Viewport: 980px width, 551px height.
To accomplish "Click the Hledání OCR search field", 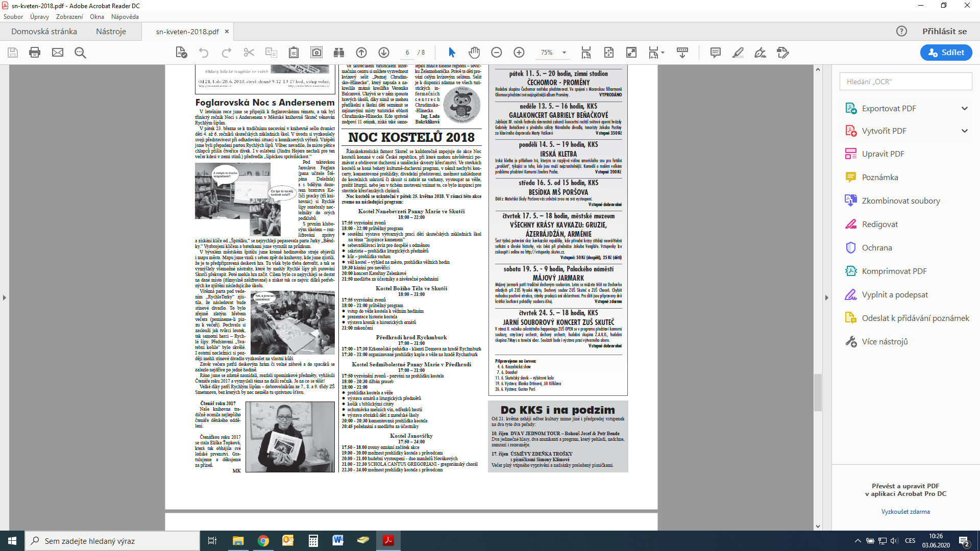I will coord(906,82).
